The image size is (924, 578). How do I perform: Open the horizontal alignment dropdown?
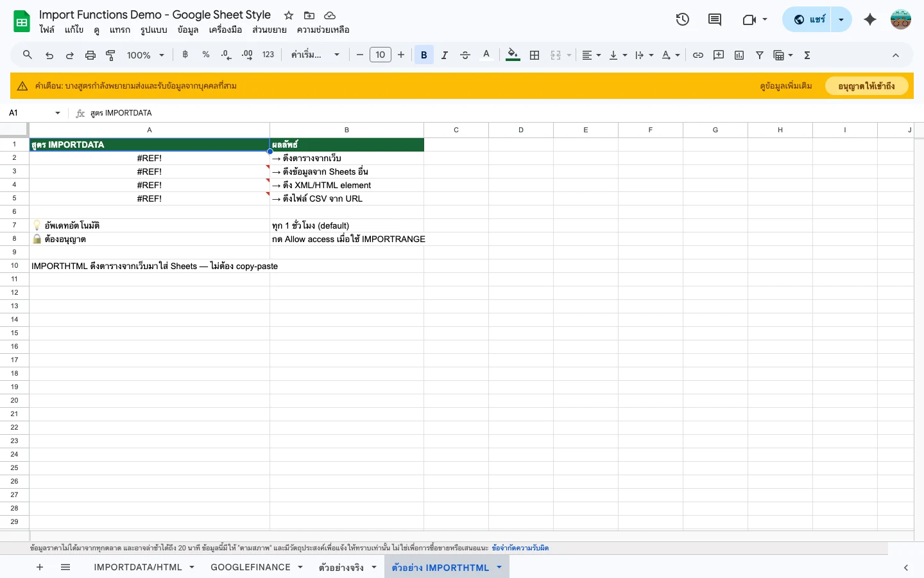pyautogui.click(x=590, y=55)
